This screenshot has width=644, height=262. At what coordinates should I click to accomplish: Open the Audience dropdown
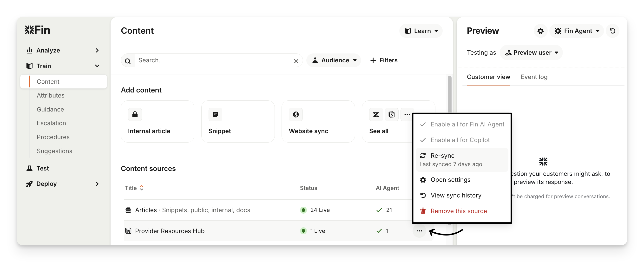pos(334,60)
